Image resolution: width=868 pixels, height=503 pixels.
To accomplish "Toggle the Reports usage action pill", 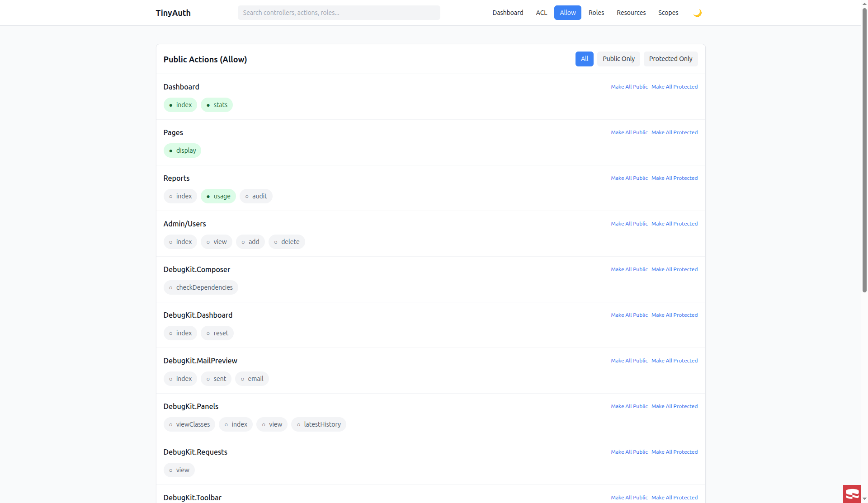I will (218, 196).
